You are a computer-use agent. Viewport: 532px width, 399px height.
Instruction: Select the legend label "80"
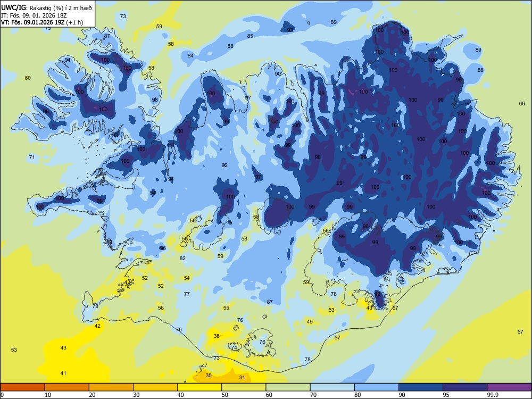(358, 395)
